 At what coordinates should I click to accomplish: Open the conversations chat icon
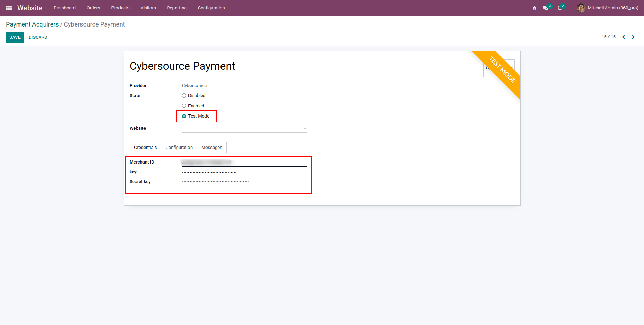coord(545,8)
